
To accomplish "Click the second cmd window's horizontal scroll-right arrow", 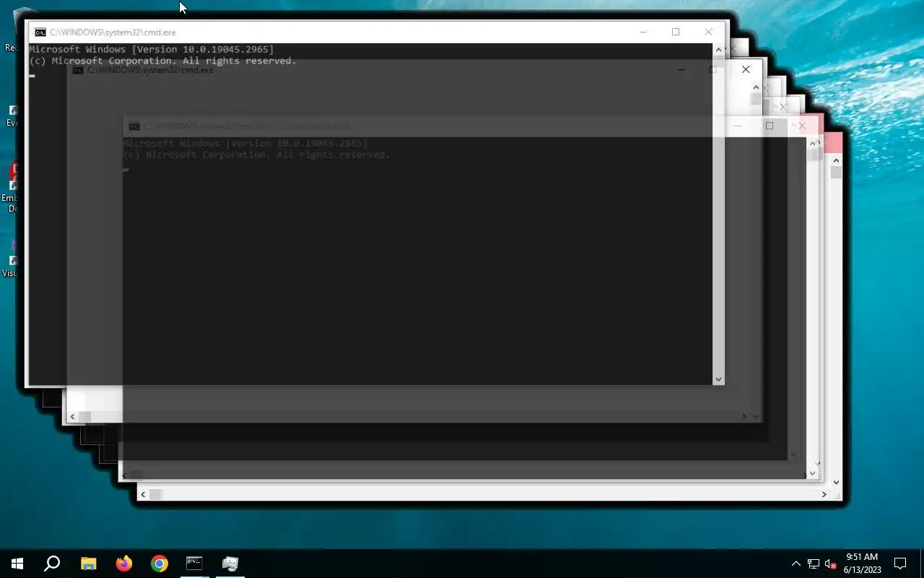I will click(744, 416).
